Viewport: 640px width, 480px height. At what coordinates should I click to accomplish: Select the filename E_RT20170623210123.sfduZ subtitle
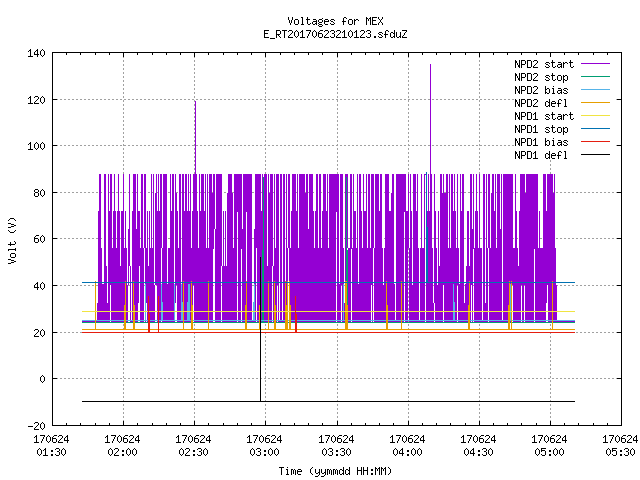click(x=335, y=34)
